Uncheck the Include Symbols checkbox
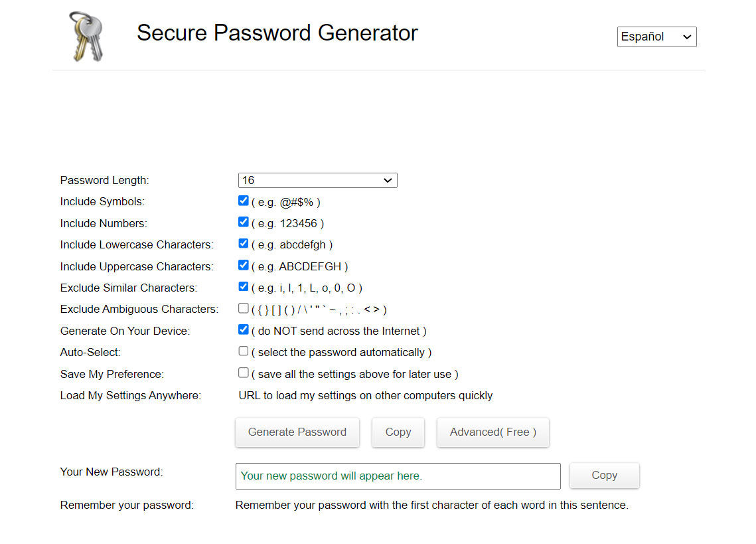Screen dimensions: 756x544 (244, 201)
